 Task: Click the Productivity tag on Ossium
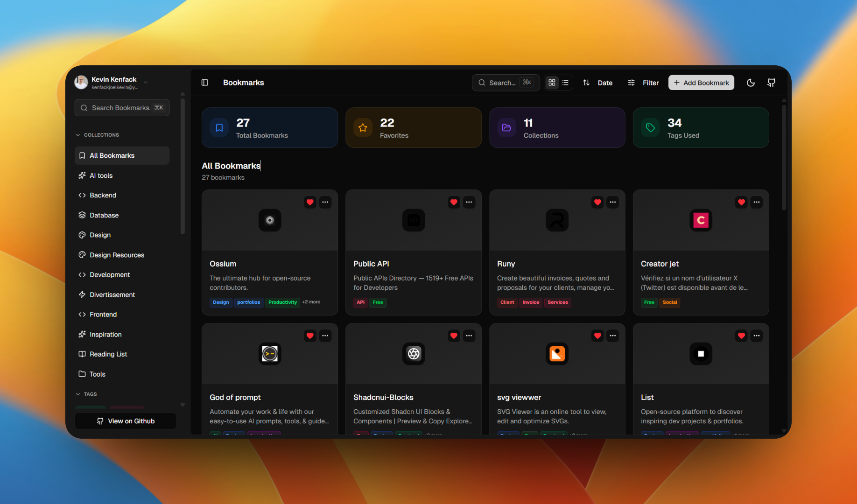(282, 302)
